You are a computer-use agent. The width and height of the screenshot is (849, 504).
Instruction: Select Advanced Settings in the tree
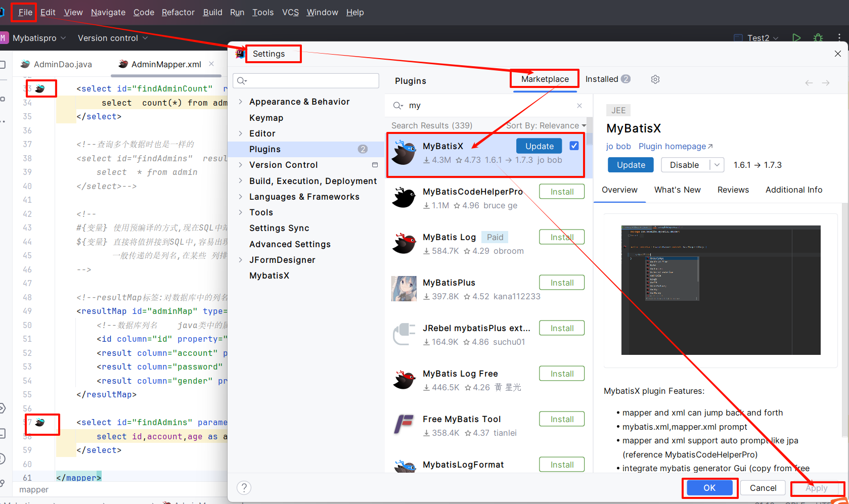290,244
